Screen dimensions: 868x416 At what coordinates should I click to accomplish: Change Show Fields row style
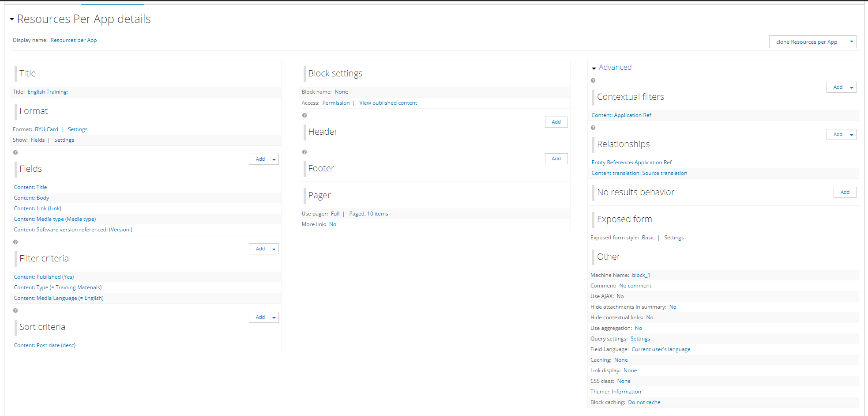point(38,140)
